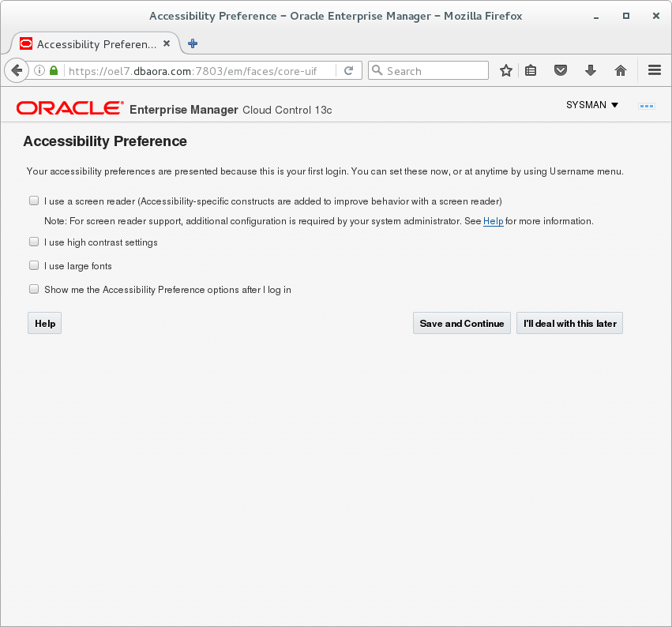This screenshot has height=627, width=672.
Task: Click the search magnifier icon
Action: pos(377,70)
